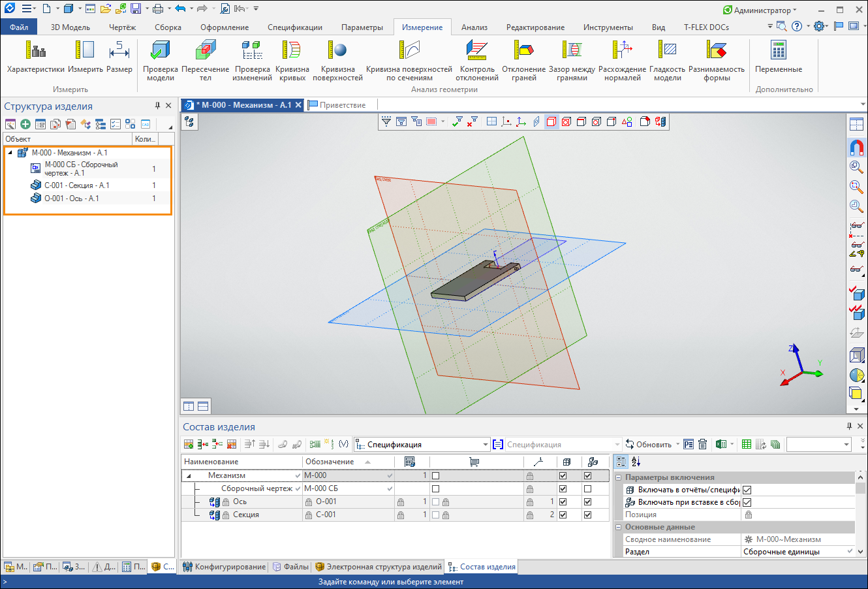868x589 pixels.
Task: Toggle the last-column checkbox in the Механизм row
Action: coord(587,475)
